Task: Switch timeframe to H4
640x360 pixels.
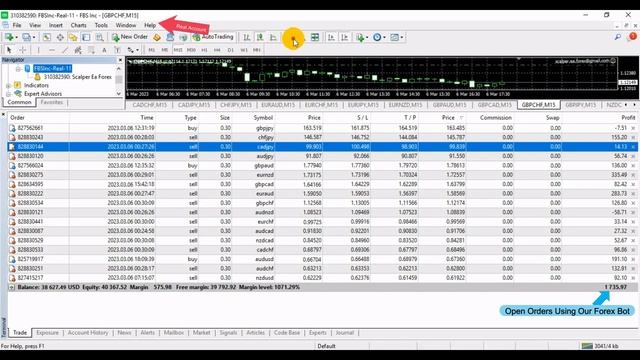Action: tap(217, 50)
